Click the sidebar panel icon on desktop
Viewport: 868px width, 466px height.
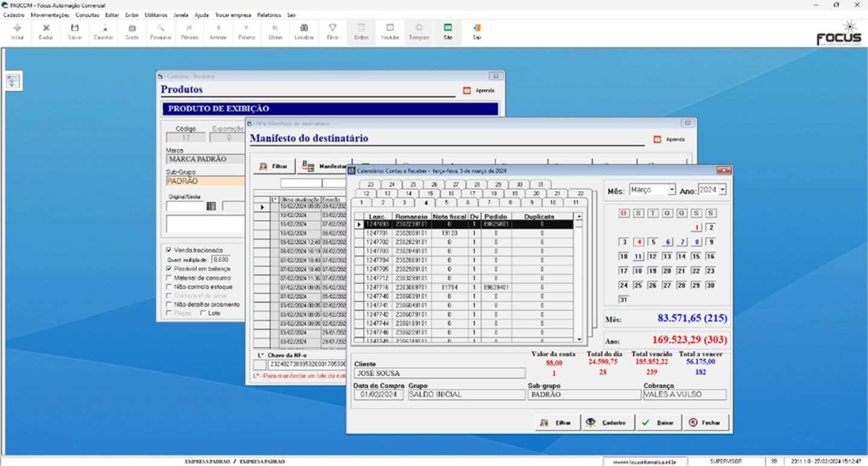tap(13, 81)
